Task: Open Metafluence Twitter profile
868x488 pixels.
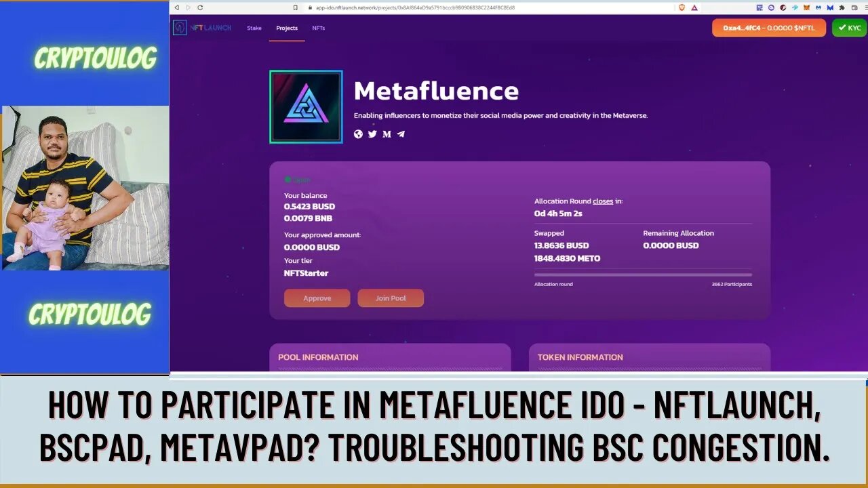Action: tap(372, 134)
